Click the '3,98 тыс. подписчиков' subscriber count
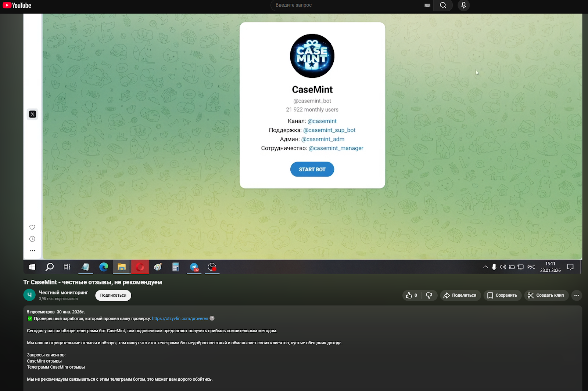This screenshot has width=588, height=391. pos(58,299)
